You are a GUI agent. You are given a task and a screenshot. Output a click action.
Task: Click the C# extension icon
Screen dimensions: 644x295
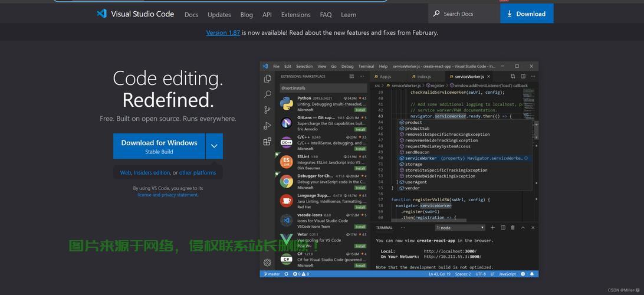tap(286, 259)
